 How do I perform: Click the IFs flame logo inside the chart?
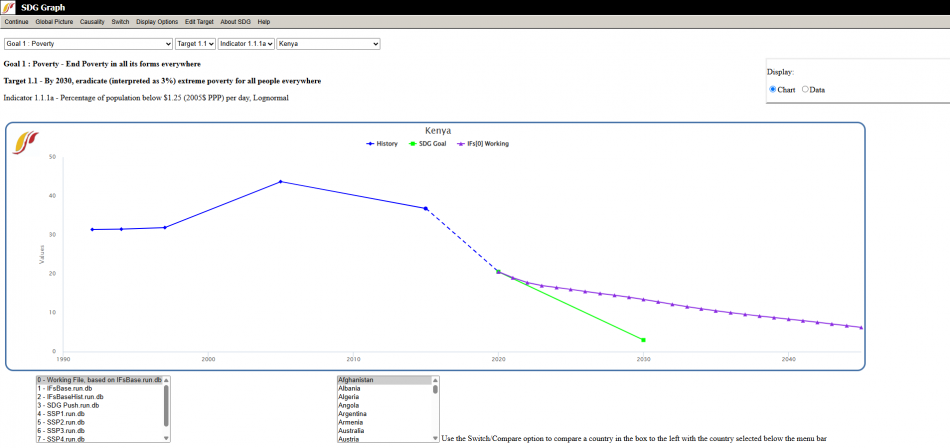pos(26,142)
